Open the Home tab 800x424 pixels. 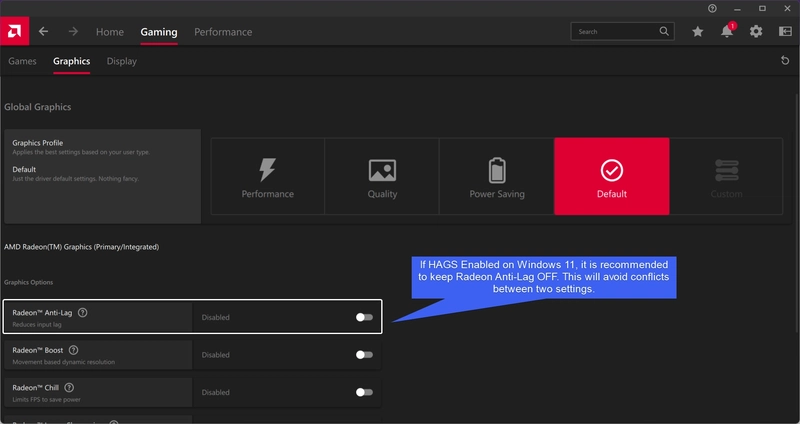coord(110,32)
